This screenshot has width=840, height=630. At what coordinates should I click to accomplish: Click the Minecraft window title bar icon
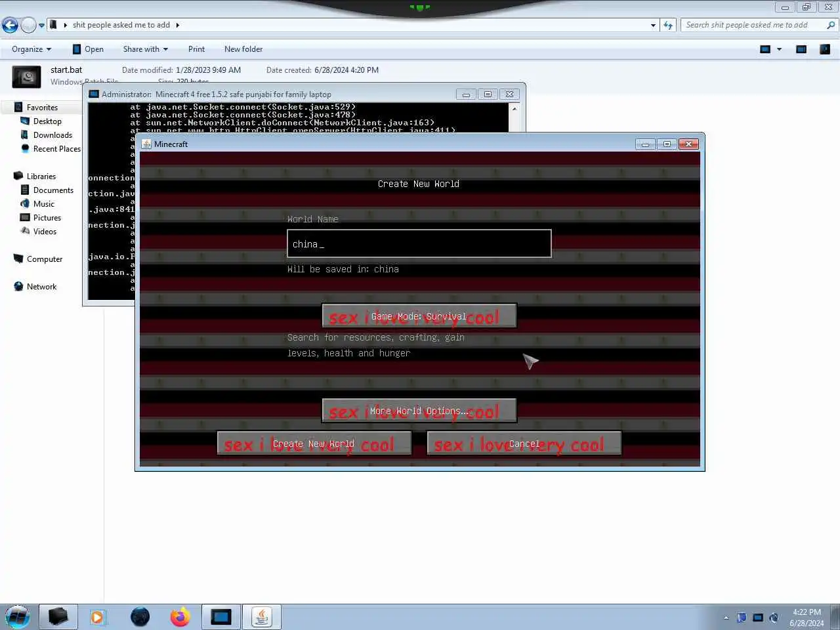[146, 144]
